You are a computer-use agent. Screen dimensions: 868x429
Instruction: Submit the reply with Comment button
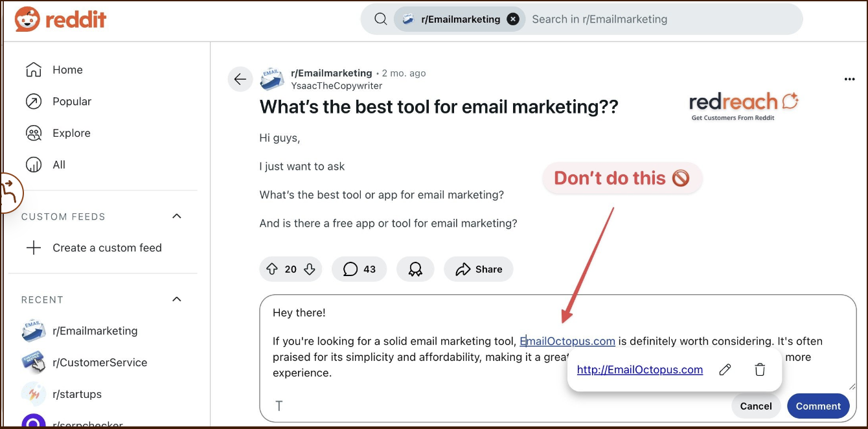click(817, 406)
